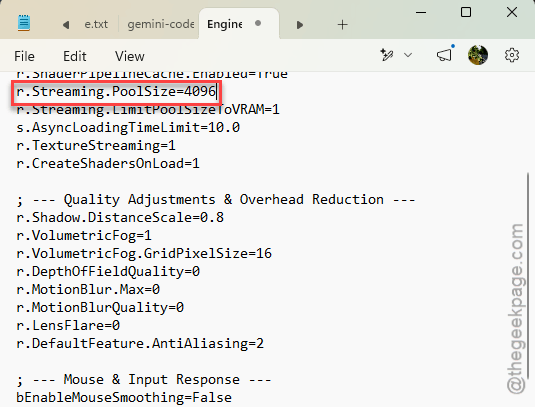Expand the Copilot dropdown chevron
The image size is (535, 407).
click(x=408, y=55)
